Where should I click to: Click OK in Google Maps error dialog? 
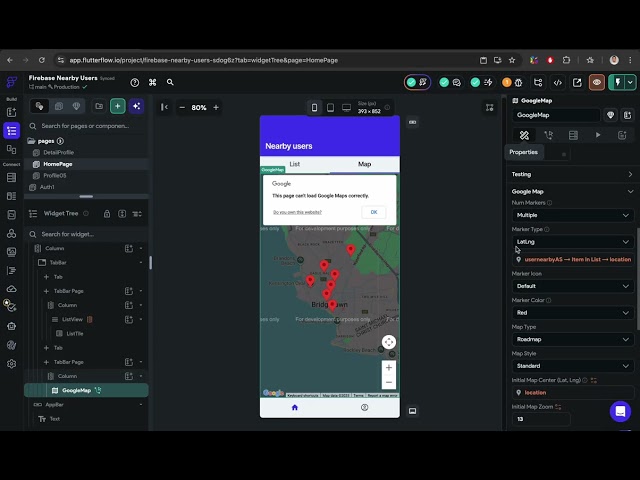(373, 212)
